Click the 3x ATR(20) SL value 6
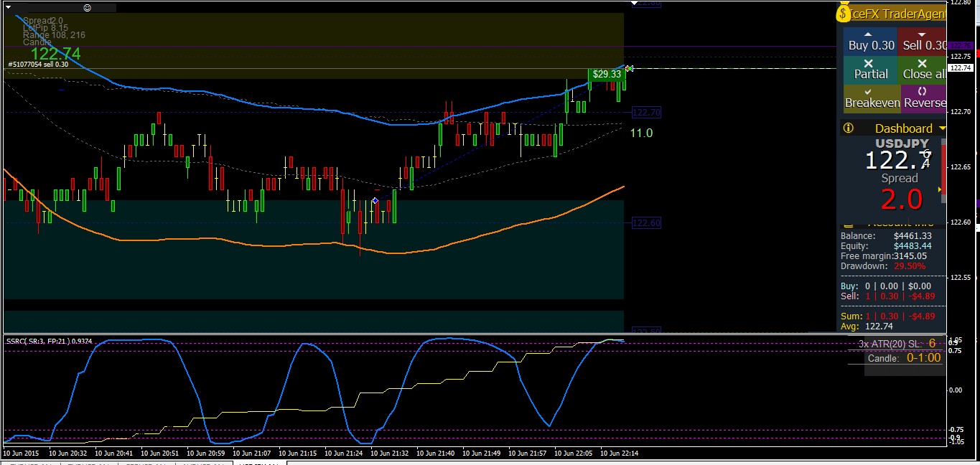980x465 pixels. (x=932, y=343)
